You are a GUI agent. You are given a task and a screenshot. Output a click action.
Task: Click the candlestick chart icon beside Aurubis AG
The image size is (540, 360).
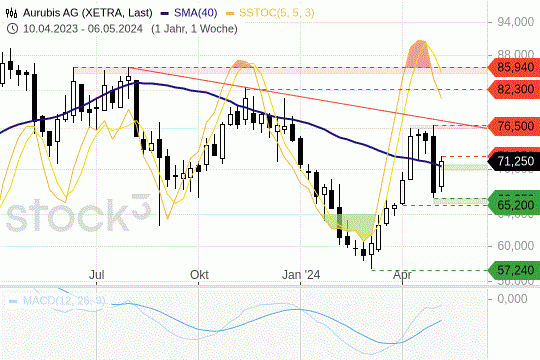coord(11,13)
